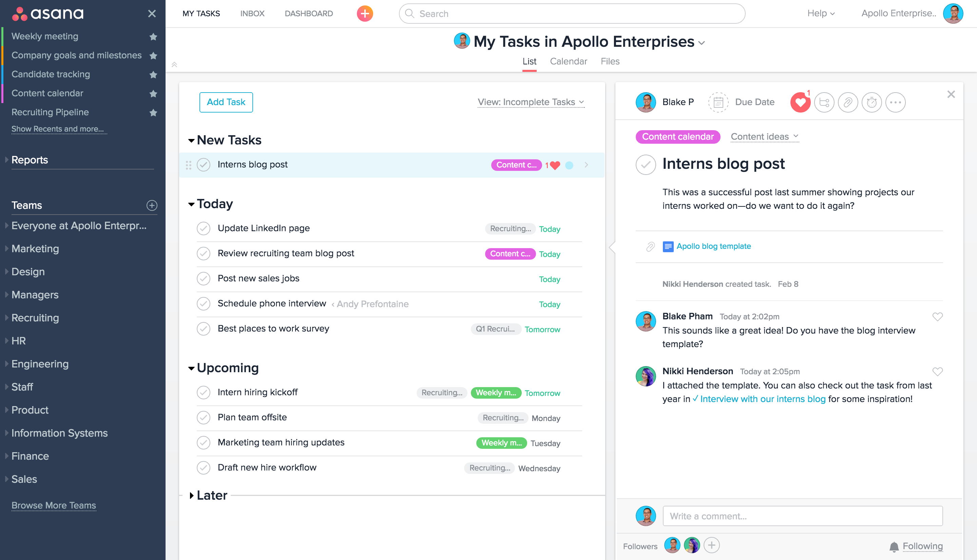Unstar Company goals and milestones

[153, 55]
